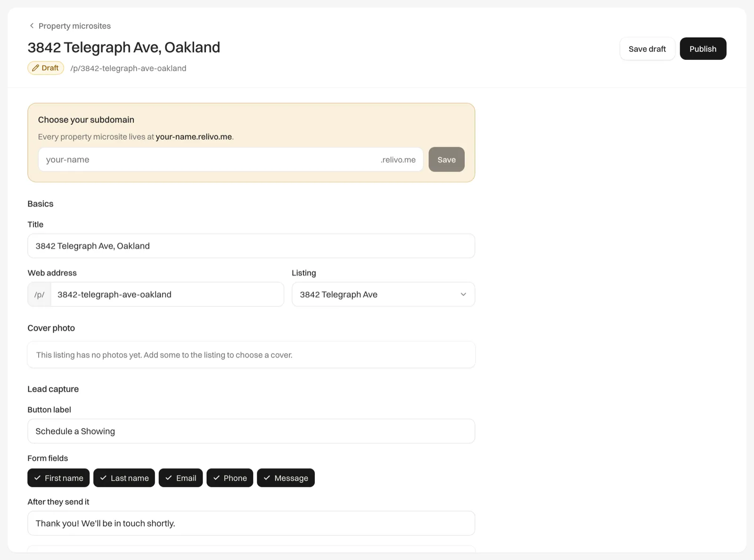Click the /p/3842-telegraph-ave-oakland path text

coord(128,68)
